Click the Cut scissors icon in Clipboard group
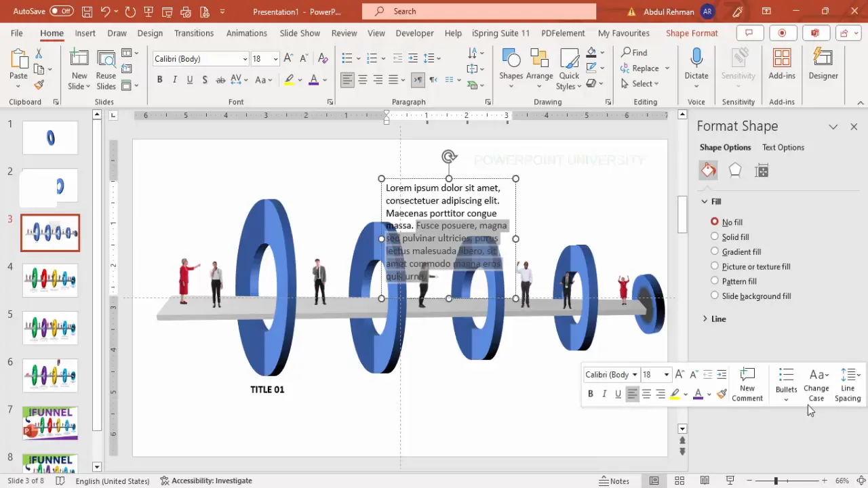This screenshot has width=868, height=488. pyautogui.click(x=39, y=53)
